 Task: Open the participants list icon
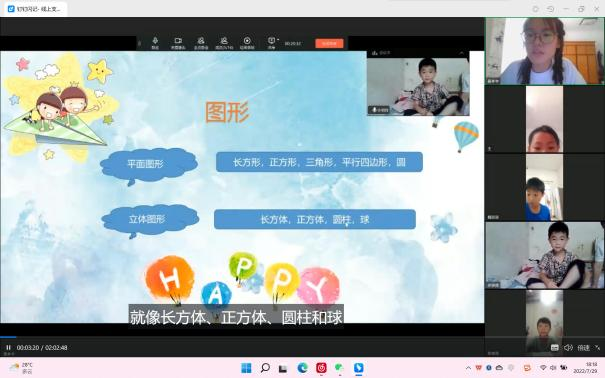pyautogui.click(x=224, y=42)
